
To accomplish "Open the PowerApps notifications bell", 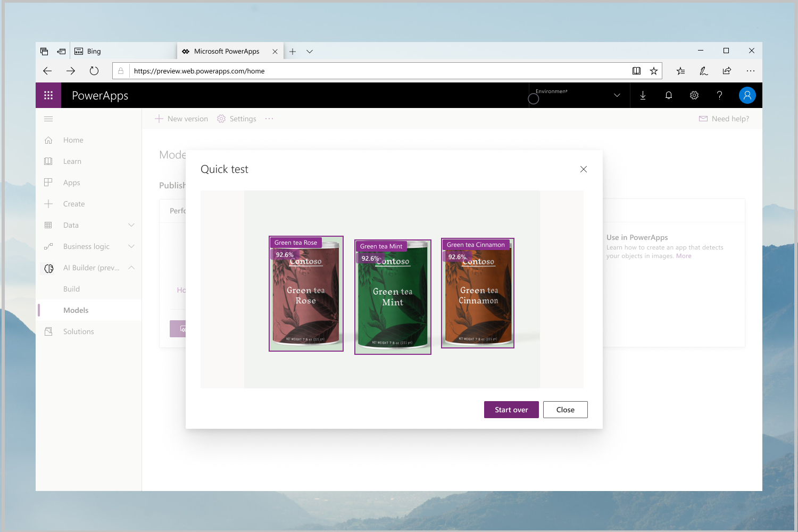I will coord(669,95).
